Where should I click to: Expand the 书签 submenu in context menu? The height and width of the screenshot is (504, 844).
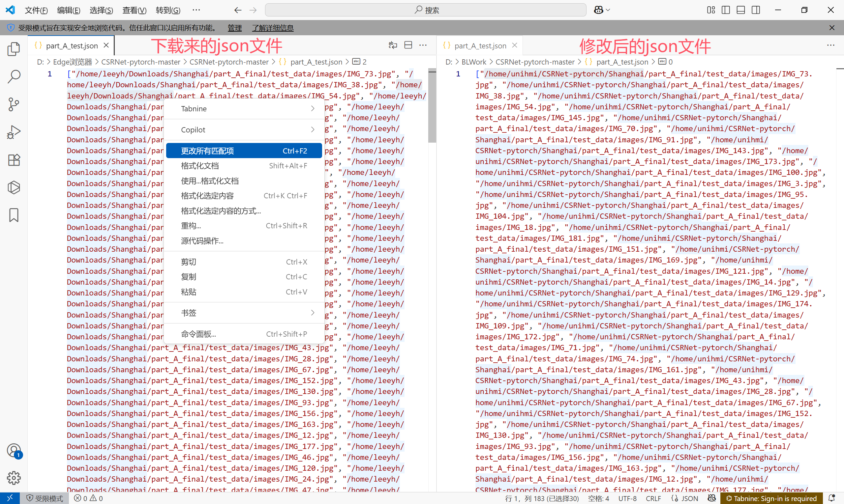(244, 313)
